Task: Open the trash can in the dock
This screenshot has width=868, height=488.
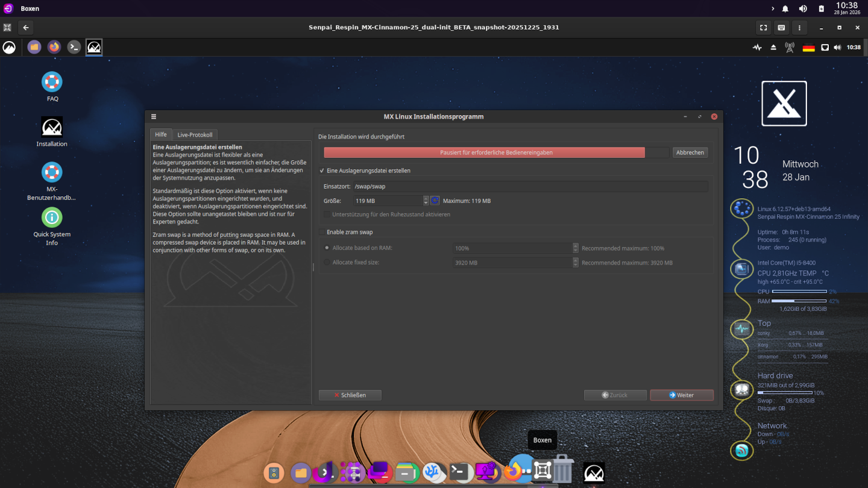Action: click(563, 469)
